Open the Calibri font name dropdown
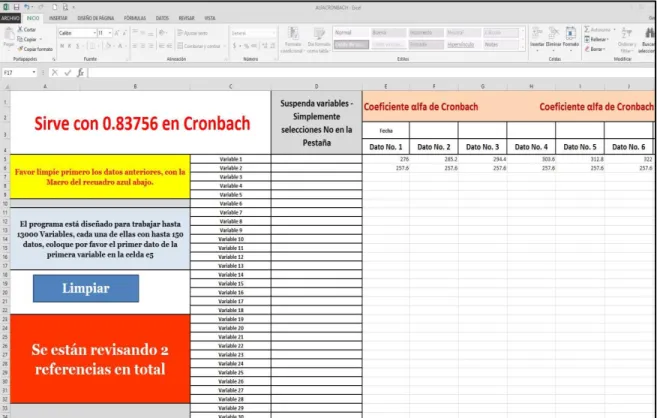657x418 pixels. click(94, 33)
